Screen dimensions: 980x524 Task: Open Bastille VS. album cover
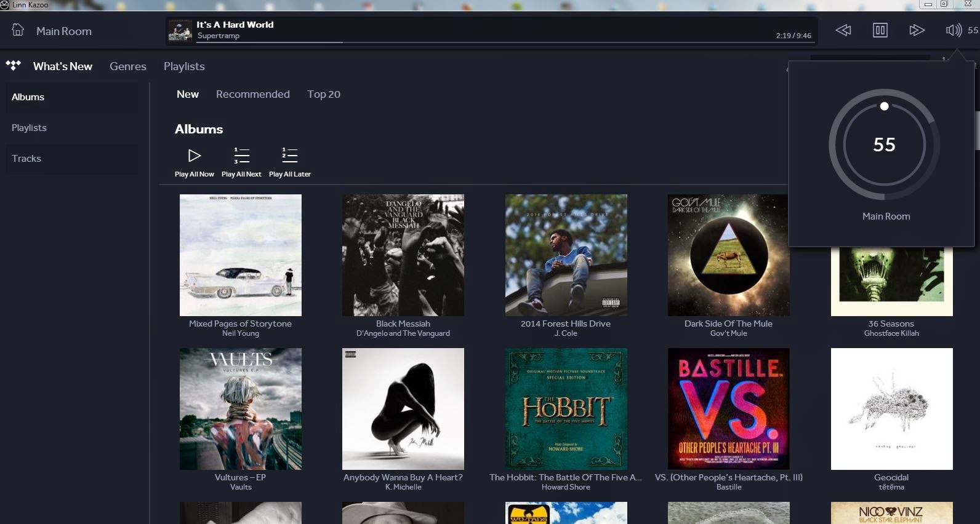[x=729, y=409]
